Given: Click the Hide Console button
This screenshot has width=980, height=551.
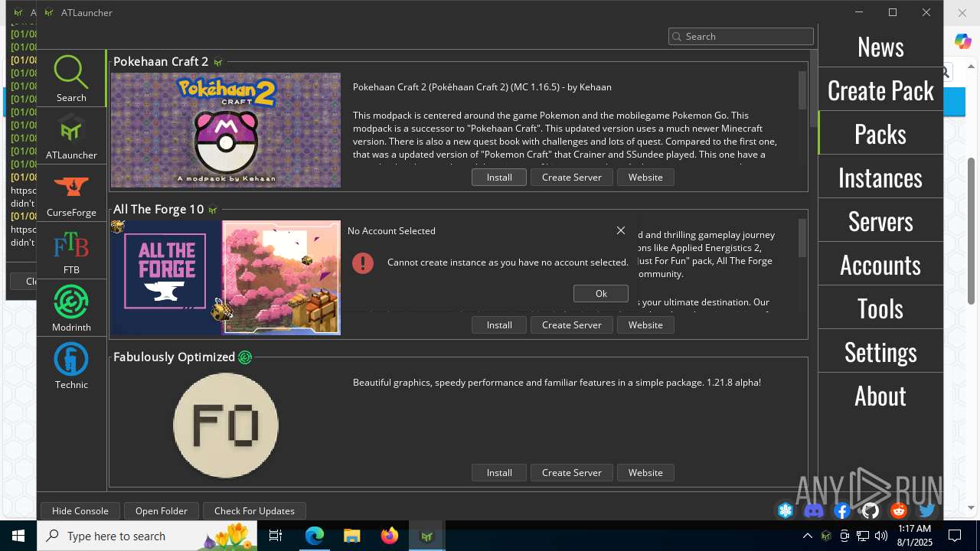Looking at the screenshot, I should click(80, 510).
